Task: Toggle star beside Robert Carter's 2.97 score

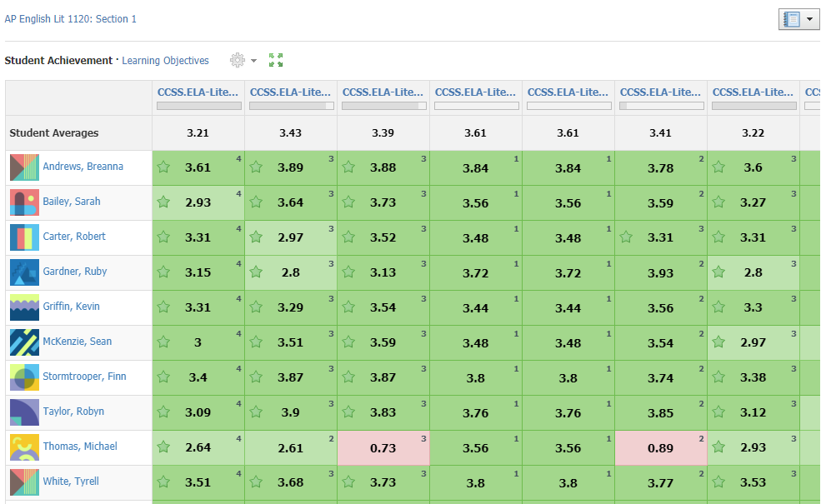Action: (x=257, y=237)
